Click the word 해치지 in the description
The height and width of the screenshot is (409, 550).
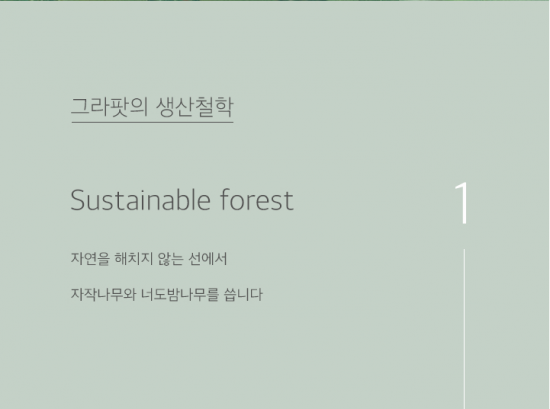134,259
